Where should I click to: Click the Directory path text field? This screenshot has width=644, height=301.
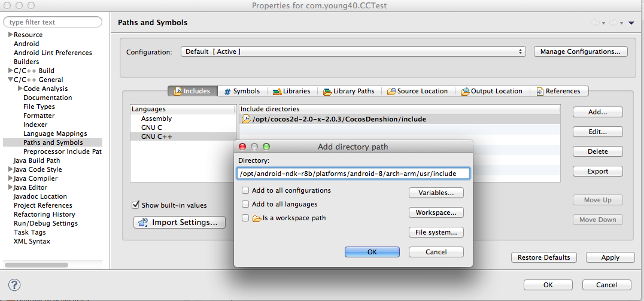pyautogui.click(x=353, y=174)
